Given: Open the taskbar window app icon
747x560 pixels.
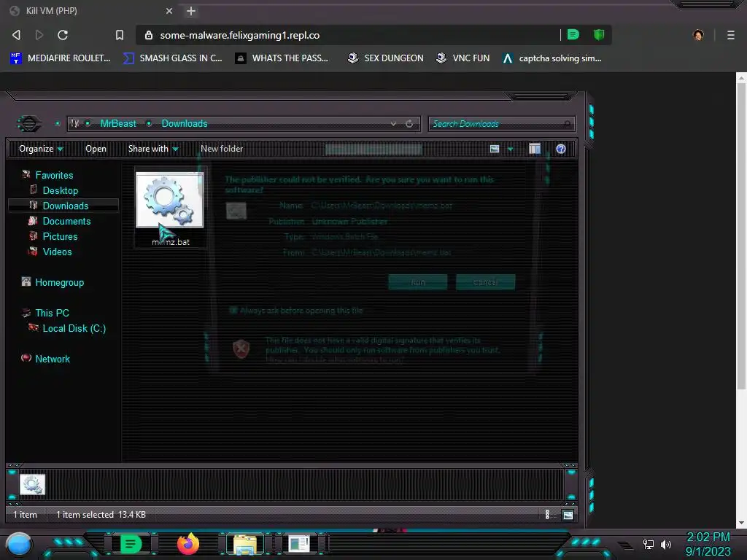Looking at the screenshot, I should pos(299,544).
